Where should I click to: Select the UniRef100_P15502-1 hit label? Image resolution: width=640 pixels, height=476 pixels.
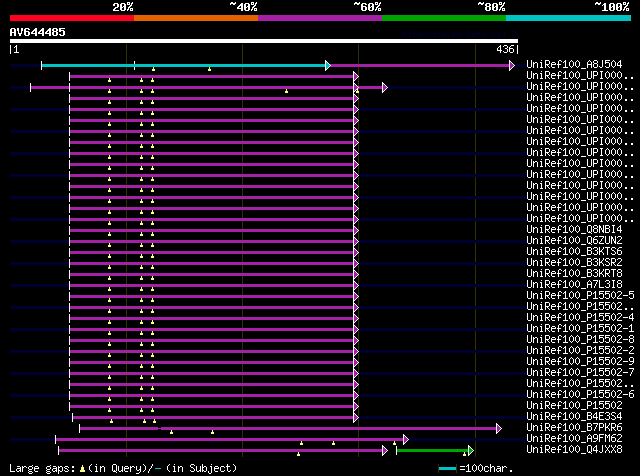pos(580,328)
